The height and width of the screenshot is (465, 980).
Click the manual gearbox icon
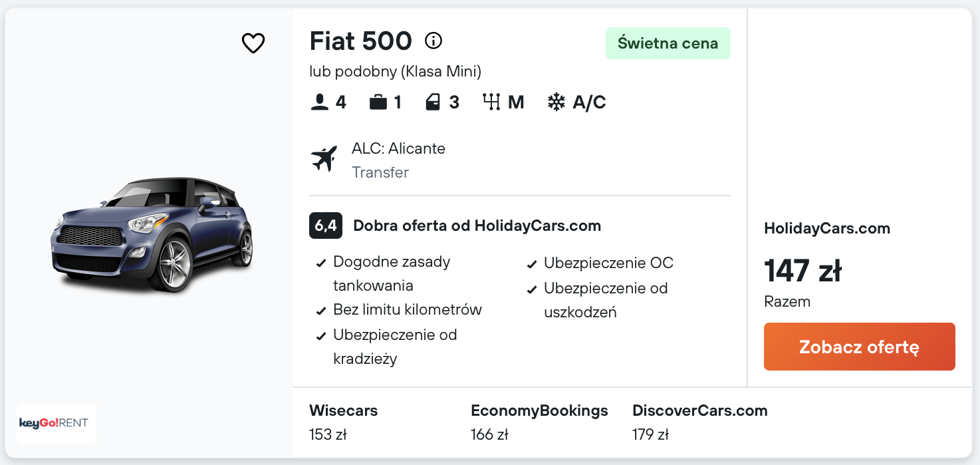click(x=491, y=102)
